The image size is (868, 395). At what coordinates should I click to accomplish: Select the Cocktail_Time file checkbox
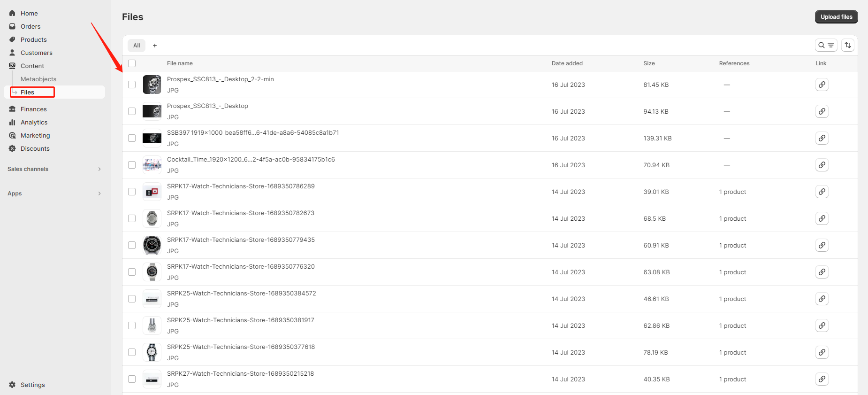coord(132,165)
